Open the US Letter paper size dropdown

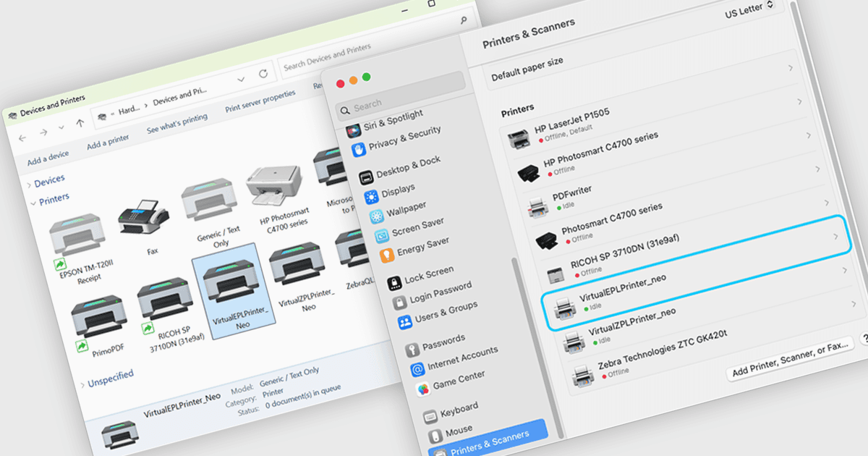[x=749, y=9]
